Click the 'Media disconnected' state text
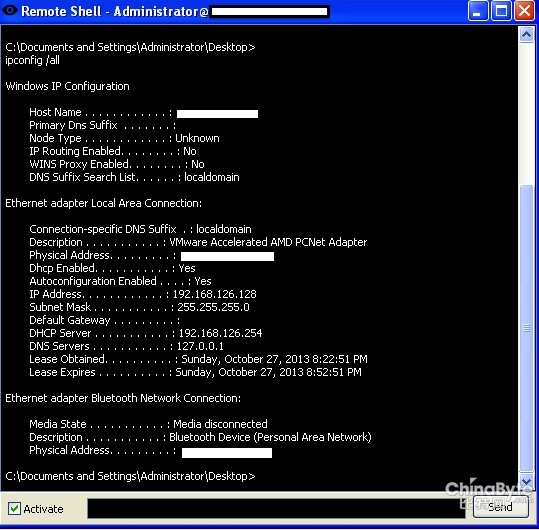The image size is (539, 530). pos(220,424)
